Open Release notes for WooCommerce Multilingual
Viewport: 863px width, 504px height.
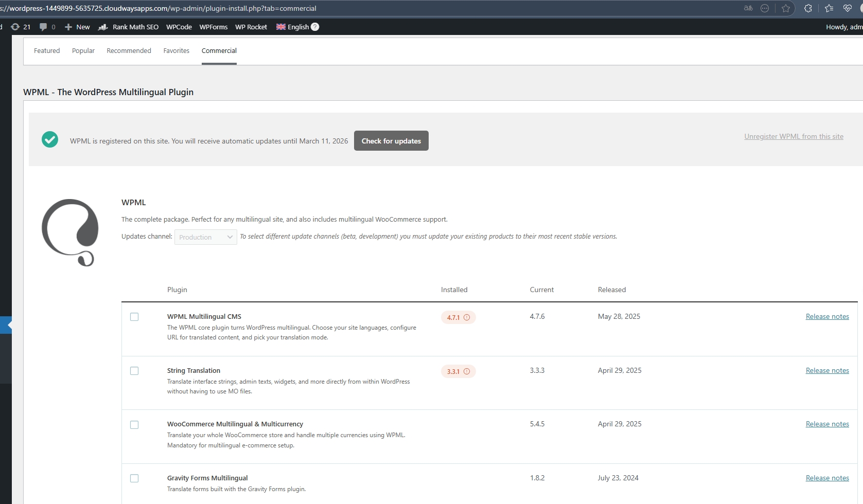click(x=827, y=424)
